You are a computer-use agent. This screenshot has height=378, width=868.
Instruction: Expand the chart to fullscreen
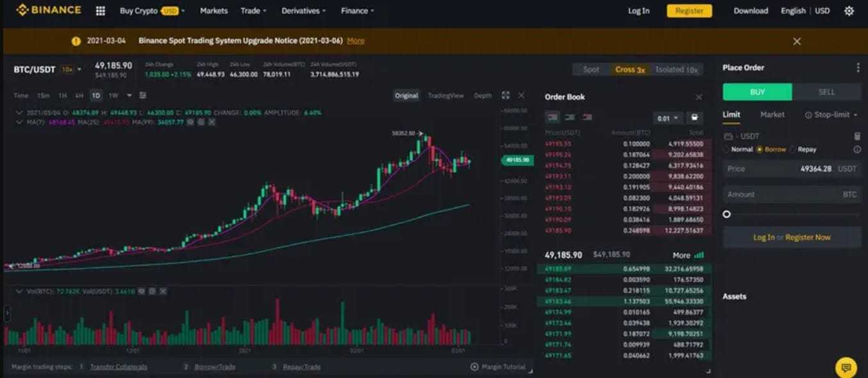(x=505, y=96)
